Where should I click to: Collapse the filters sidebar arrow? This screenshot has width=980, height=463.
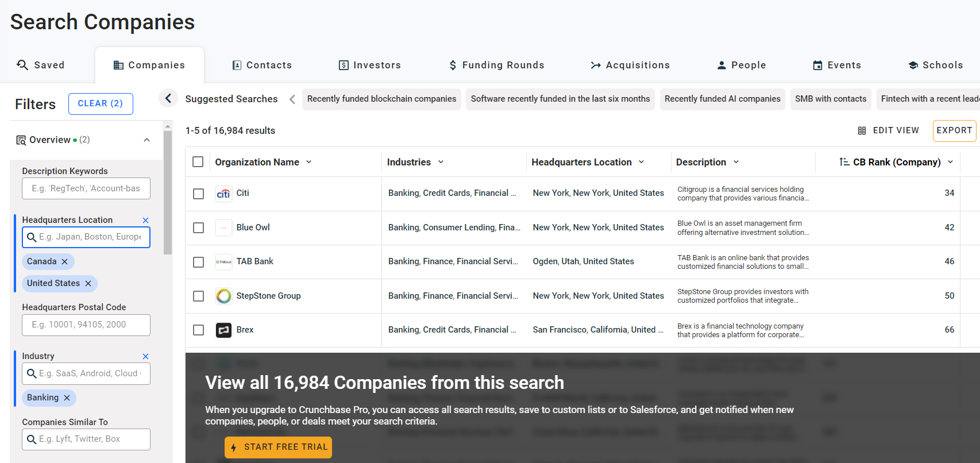pyautogui.click(x=168, y=98)
